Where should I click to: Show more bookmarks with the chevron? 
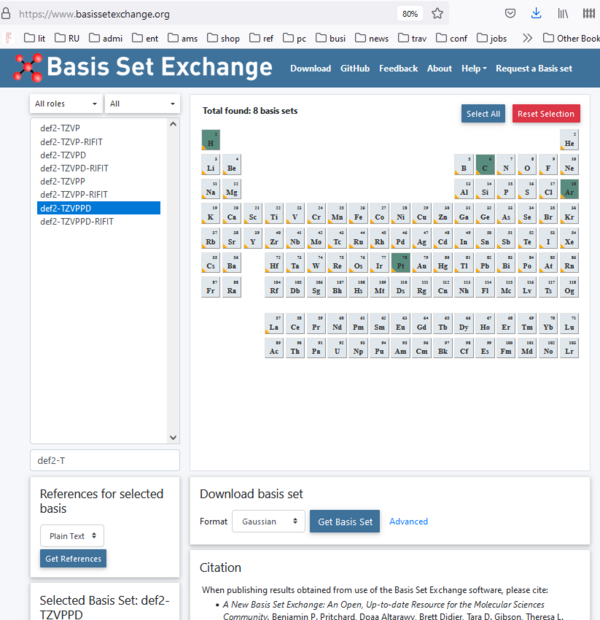(547, 38)
